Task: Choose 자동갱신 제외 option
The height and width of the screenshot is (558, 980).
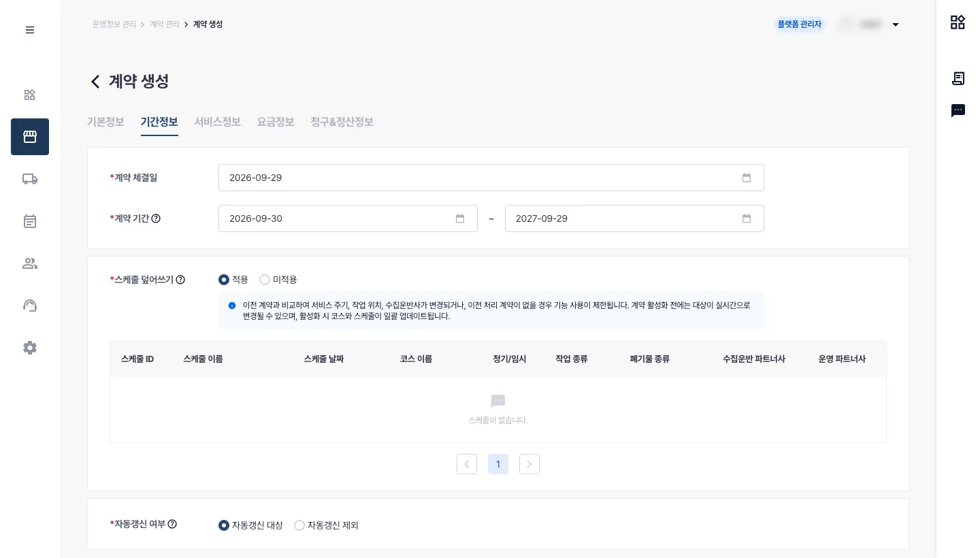Action: point(299,525)
